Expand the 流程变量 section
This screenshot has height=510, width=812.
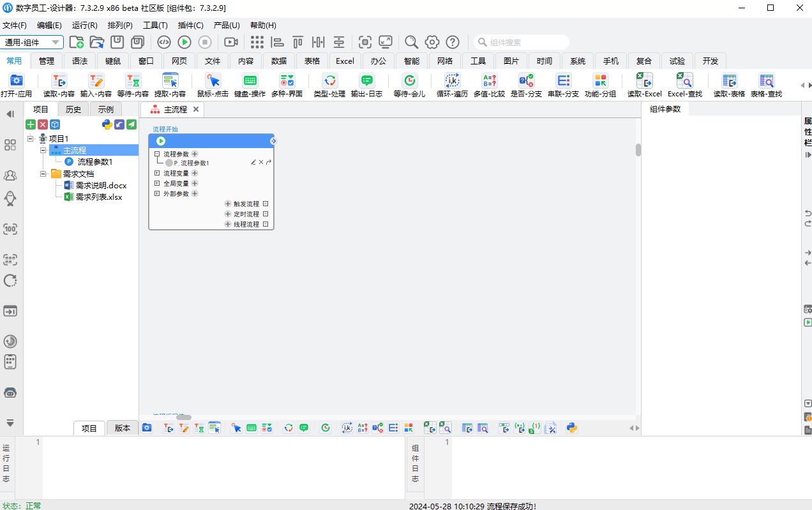[157, 173]
